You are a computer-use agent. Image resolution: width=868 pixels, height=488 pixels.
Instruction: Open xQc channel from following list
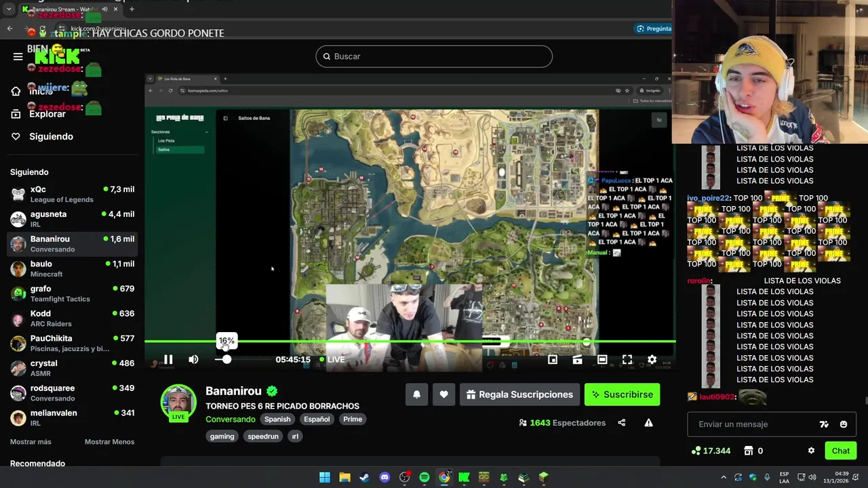click(72, 195)
